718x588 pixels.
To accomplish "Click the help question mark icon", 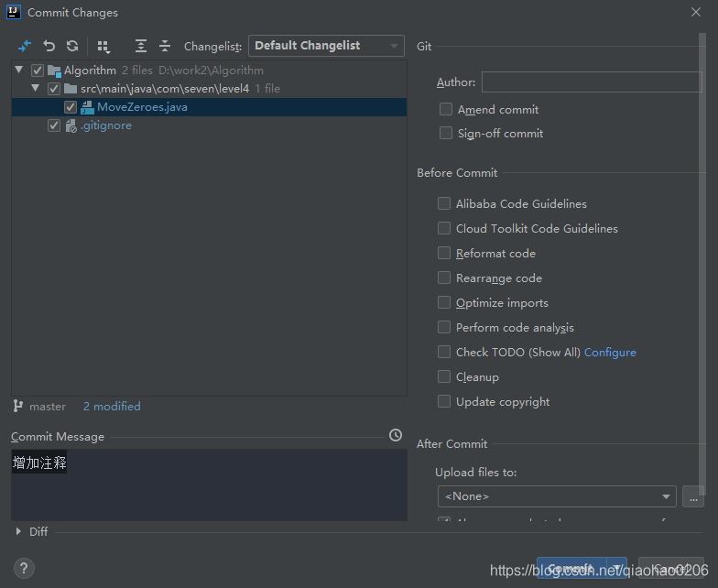I will [x=25, y=569].
